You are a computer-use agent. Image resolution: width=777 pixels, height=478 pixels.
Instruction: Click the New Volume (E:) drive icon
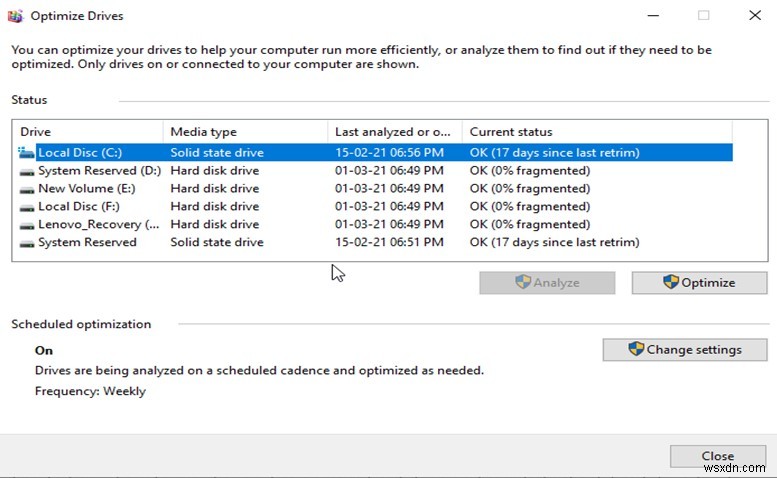click(x=27, y=189)
